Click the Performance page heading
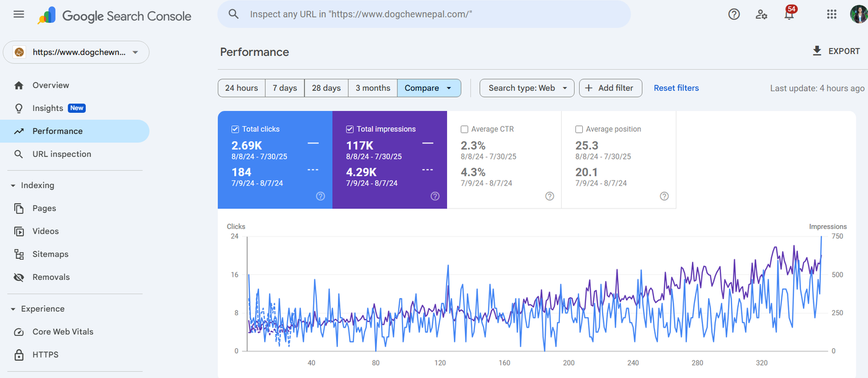Screen dimensions: 868x378 click(254, 52)
